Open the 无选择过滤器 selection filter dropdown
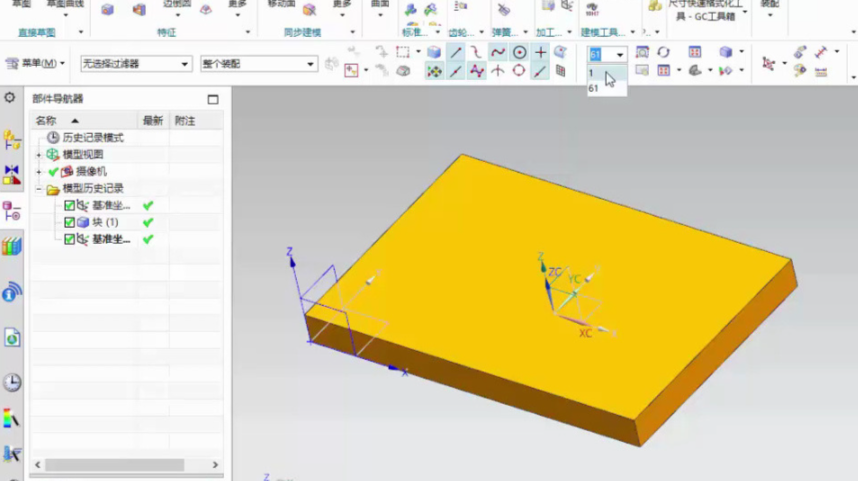858x481 pixels. pyautogui.click(x=136, y=64)
